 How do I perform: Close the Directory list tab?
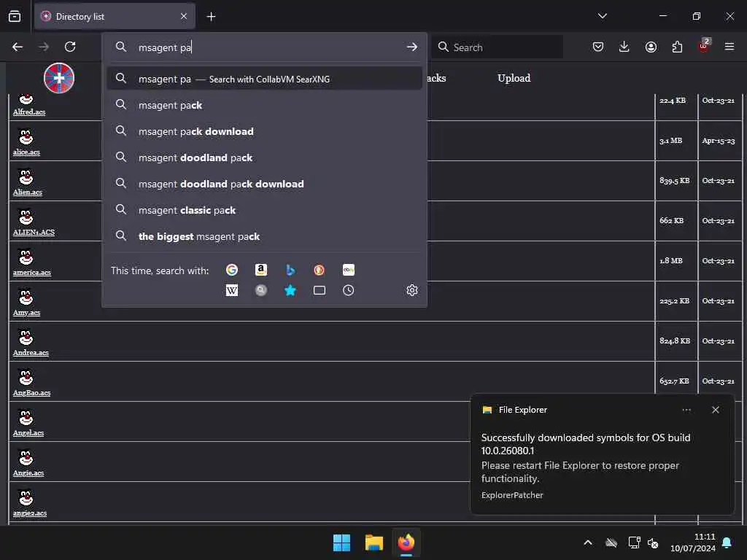coord(184,16)
